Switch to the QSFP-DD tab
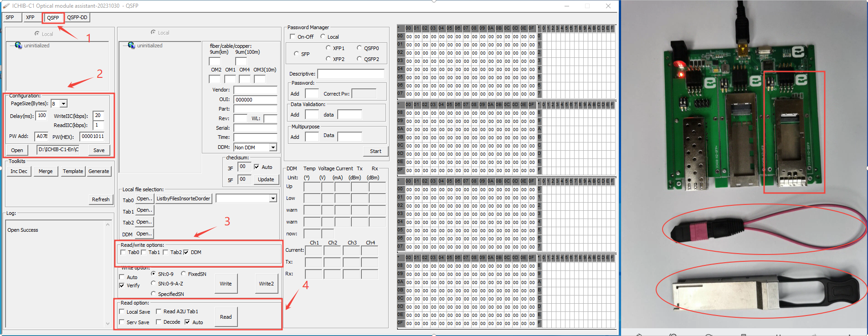This screenshot has height=336, width=868. pos(77,18)
